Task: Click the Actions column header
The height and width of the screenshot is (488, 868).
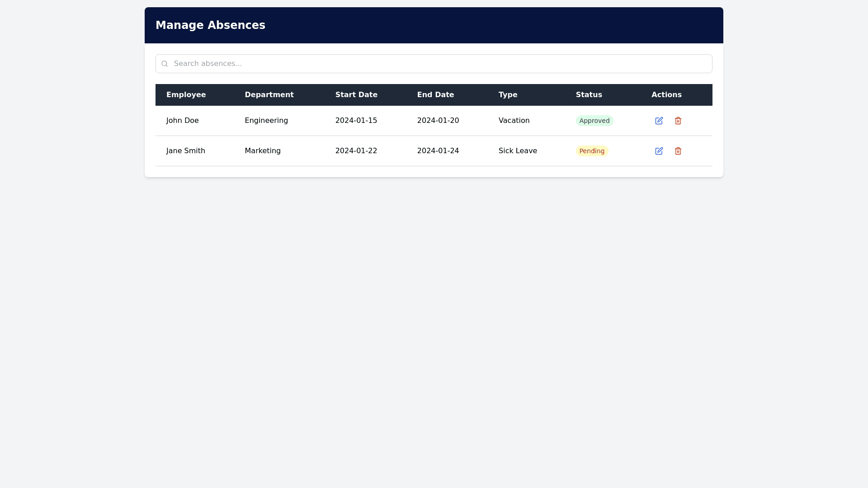Action: pos(666,95)
